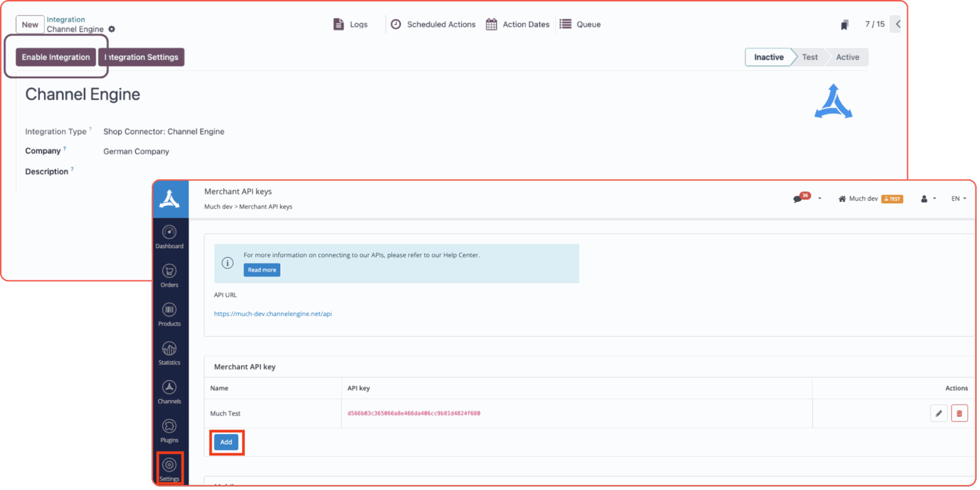
Task: Click the ChannelEngine logo image on the form
Action: tap(834, 102)
